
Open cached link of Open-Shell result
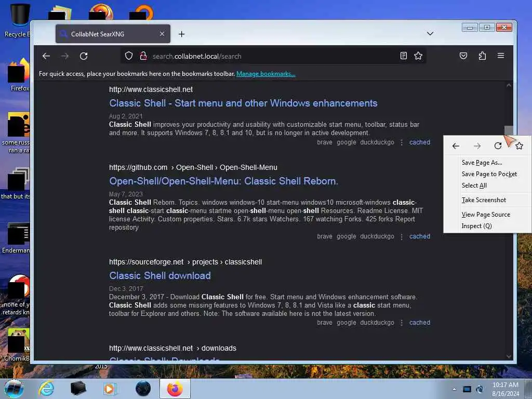click(x=420, y=236)
